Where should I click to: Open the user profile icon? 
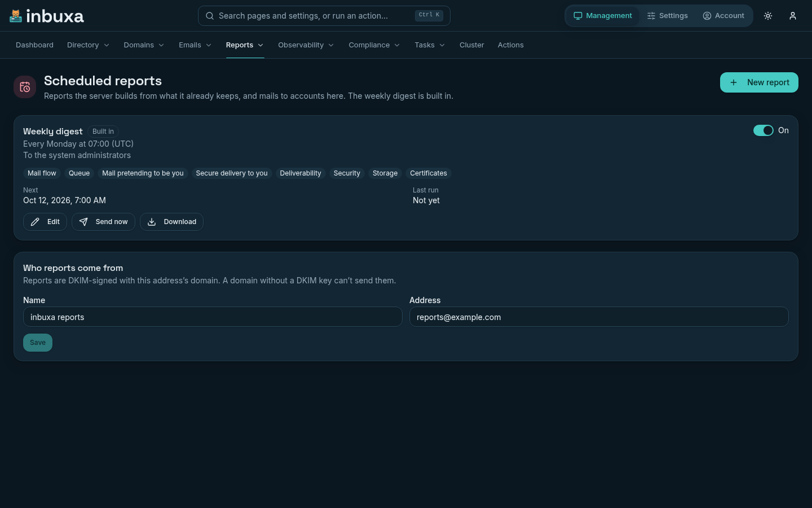click(793, 16)
